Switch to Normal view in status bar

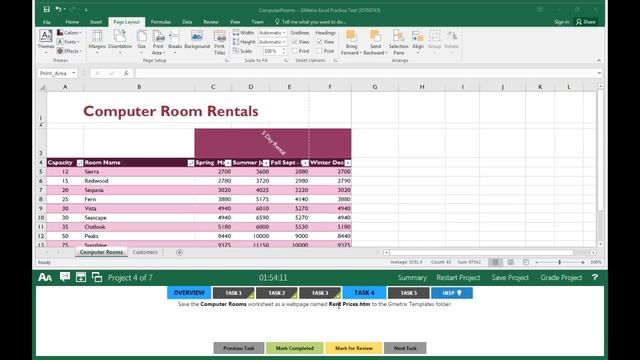(x=495, y=262)
